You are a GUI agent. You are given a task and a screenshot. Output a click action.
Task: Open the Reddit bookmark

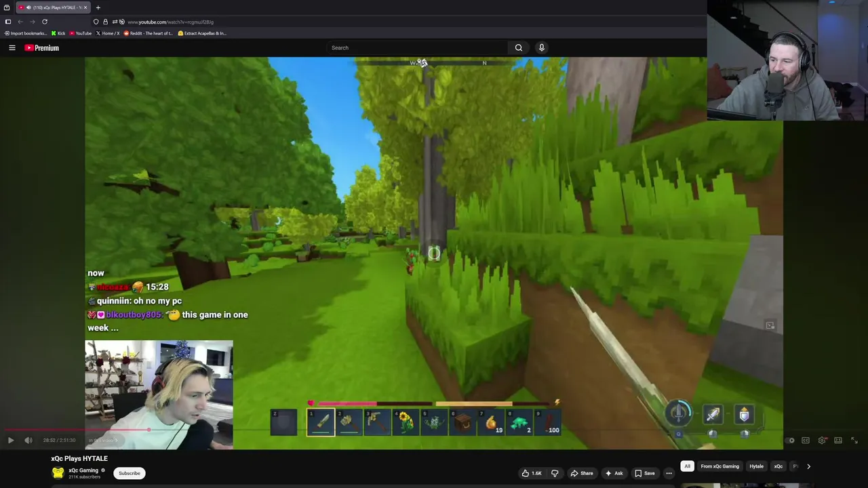coord(149,33)
